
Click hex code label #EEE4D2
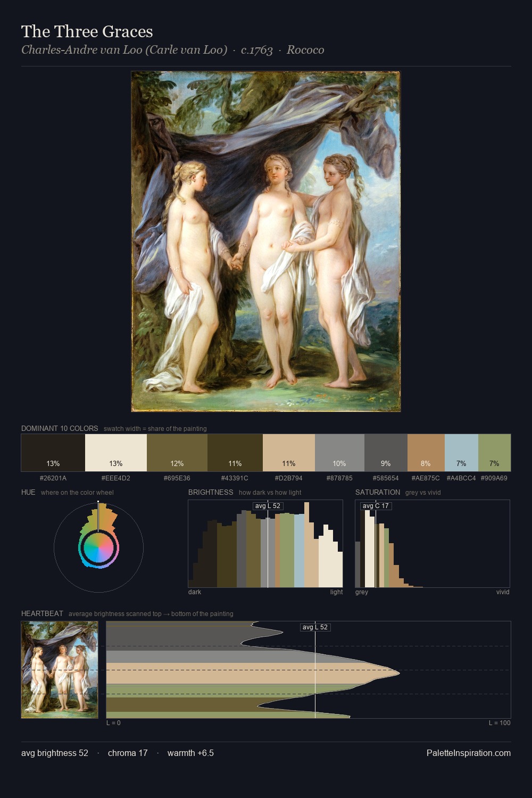pyautogui.click(x=116, y=478)
